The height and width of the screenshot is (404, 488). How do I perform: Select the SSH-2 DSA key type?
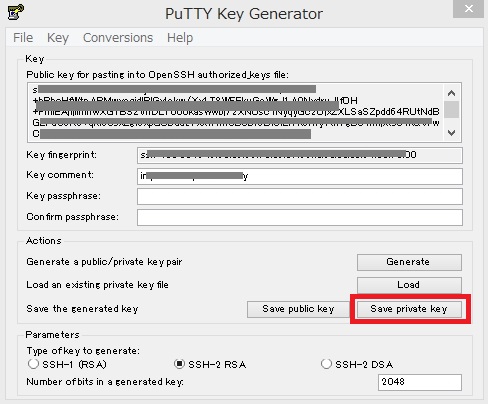click(x=326, y=364)
